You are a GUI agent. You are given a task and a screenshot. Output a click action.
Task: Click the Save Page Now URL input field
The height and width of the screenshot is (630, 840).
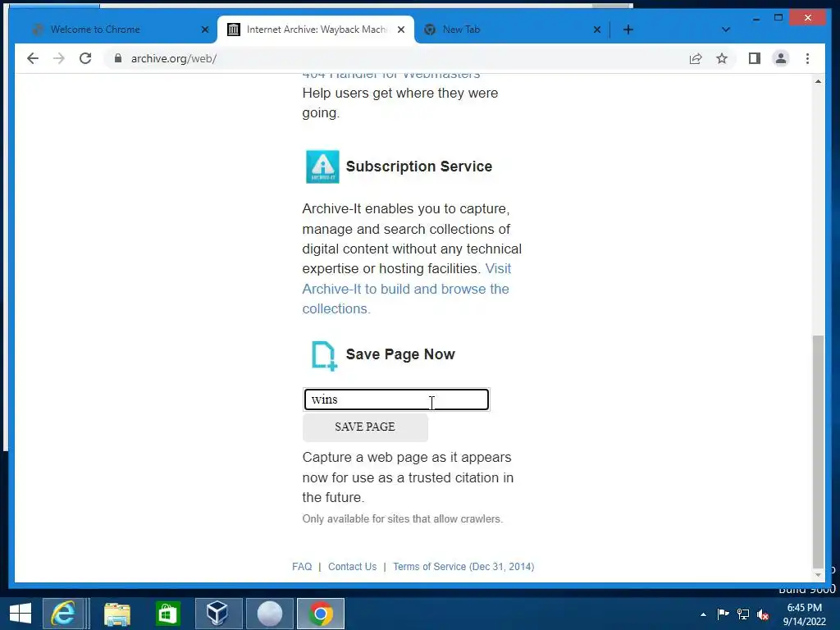(x=396, y=399)
